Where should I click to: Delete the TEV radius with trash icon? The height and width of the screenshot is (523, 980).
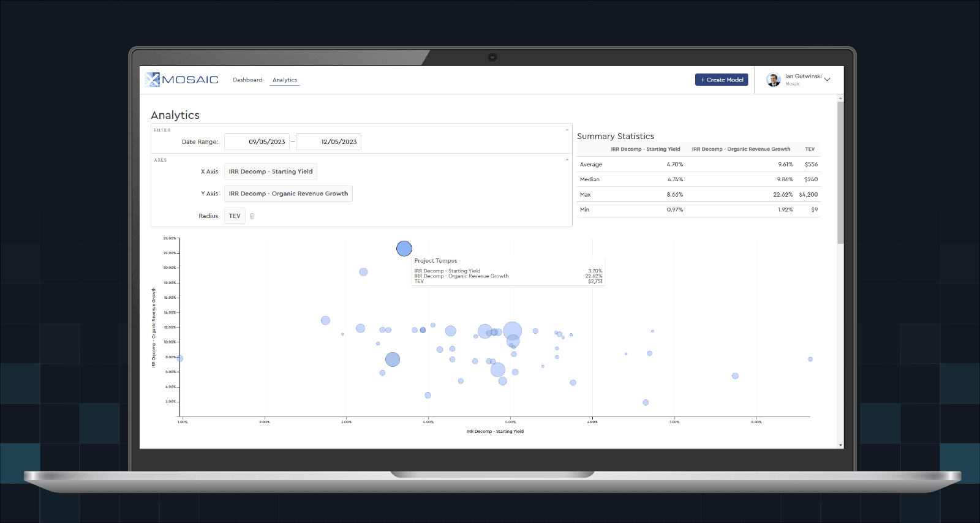[x=252, y=216]
